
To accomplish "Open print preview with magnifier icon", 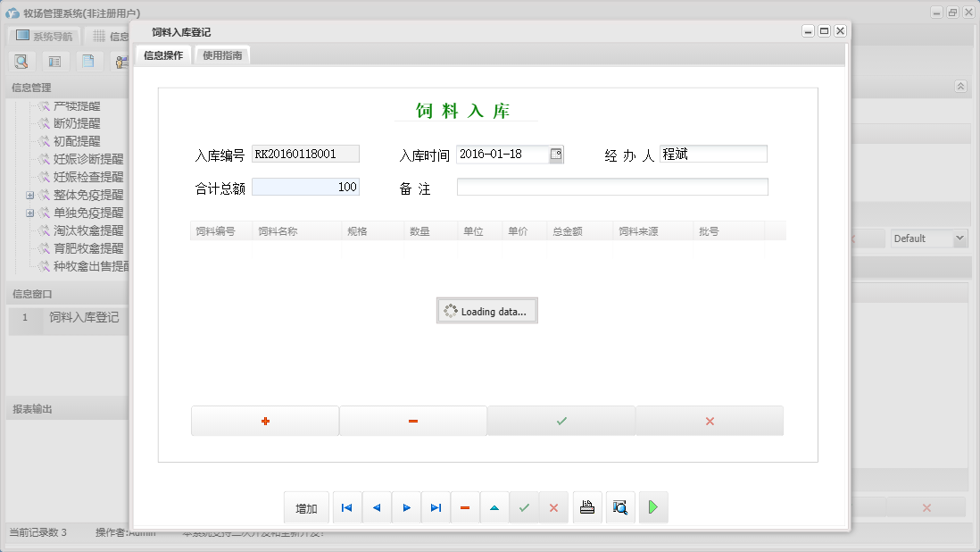I will click(620, 507).
